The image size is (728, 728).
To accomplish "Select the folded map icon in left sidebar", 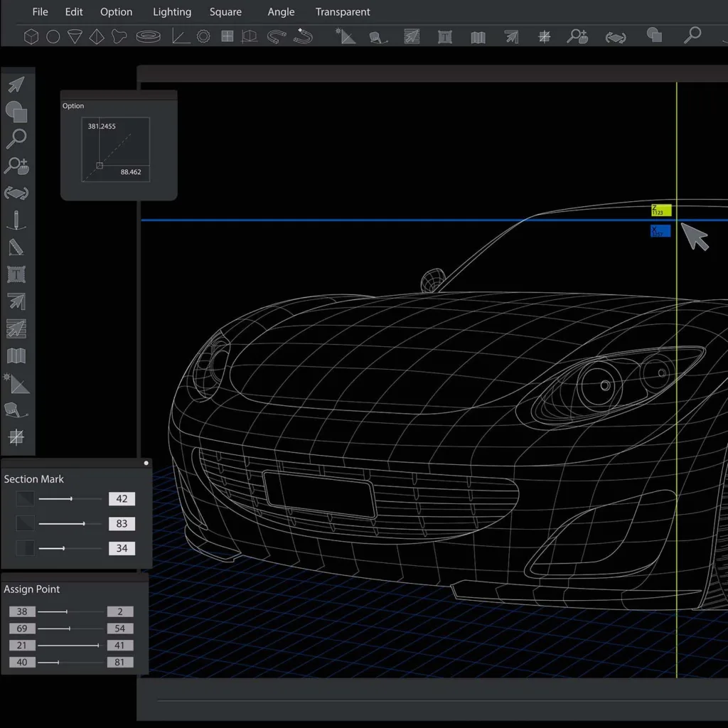I will [x=16, y=355].
